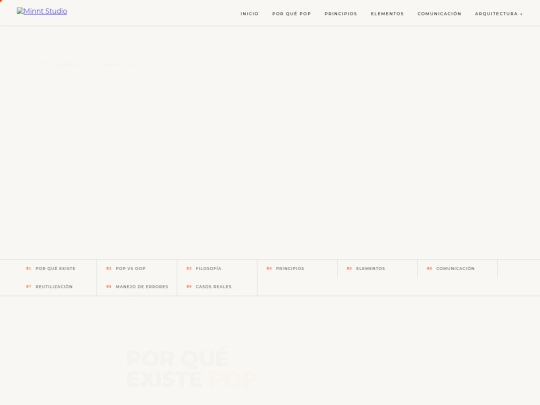The width and height of the screenshot is (540, 405).
Task: Click the orange 01 section number
Action: tap(29, 269)
